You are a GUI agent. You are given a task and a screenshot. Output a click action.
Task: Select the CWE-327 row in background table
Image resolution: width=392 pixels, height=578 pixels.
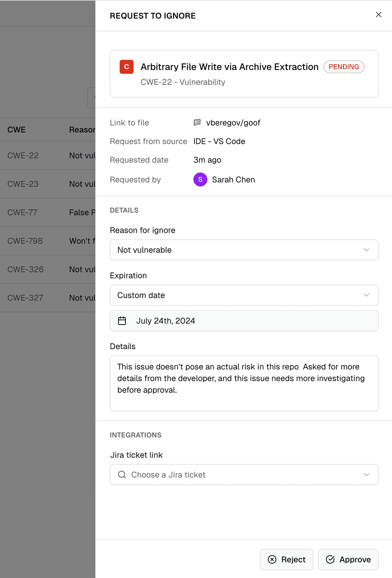point(48,298)
